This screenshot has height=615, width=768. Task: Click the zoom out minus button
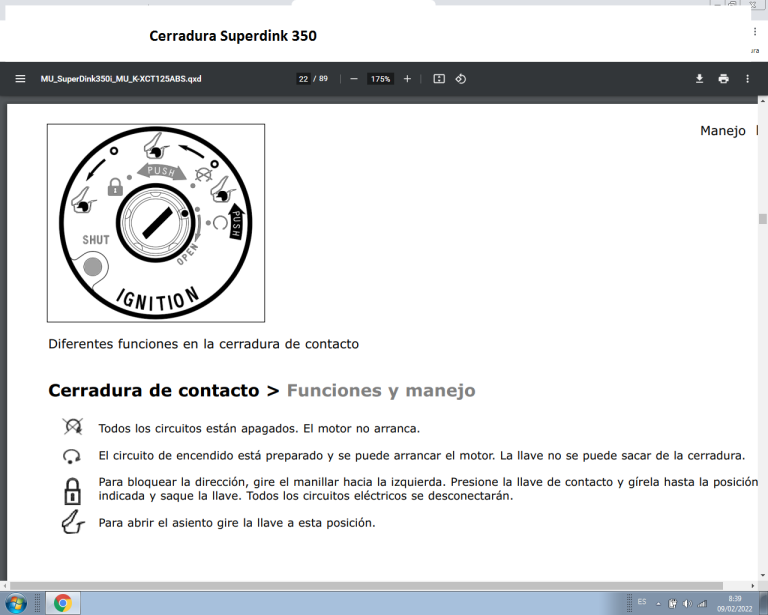pos(353,79)
